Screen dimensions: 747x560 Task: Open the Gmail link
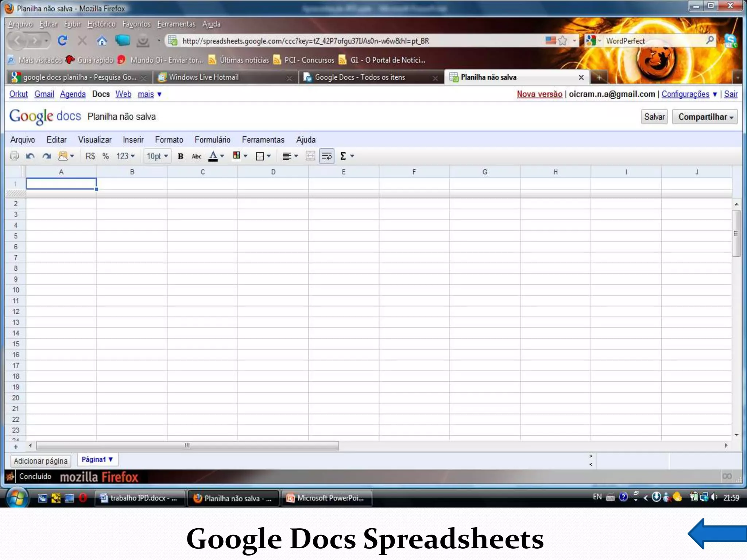(44, 94)
